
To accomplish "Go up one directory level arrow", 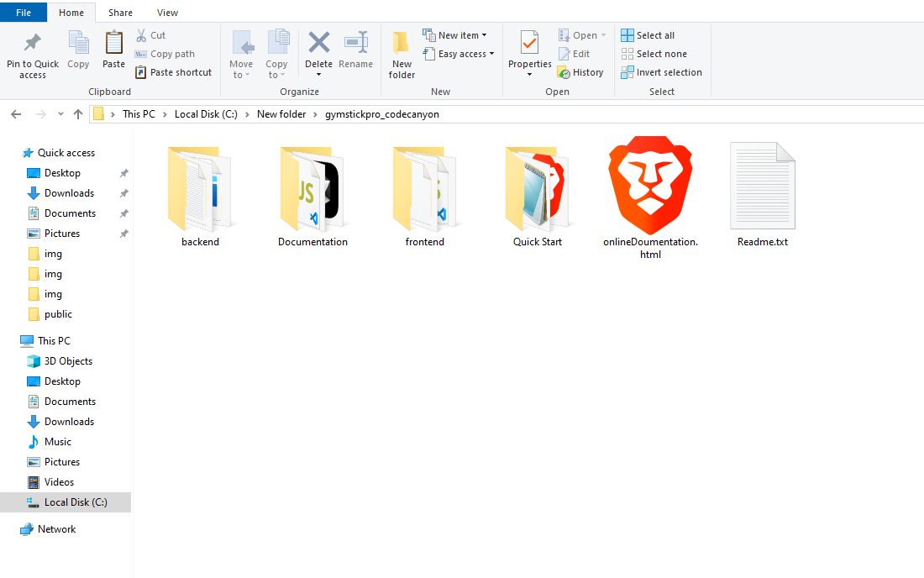I will coord(78,114).
